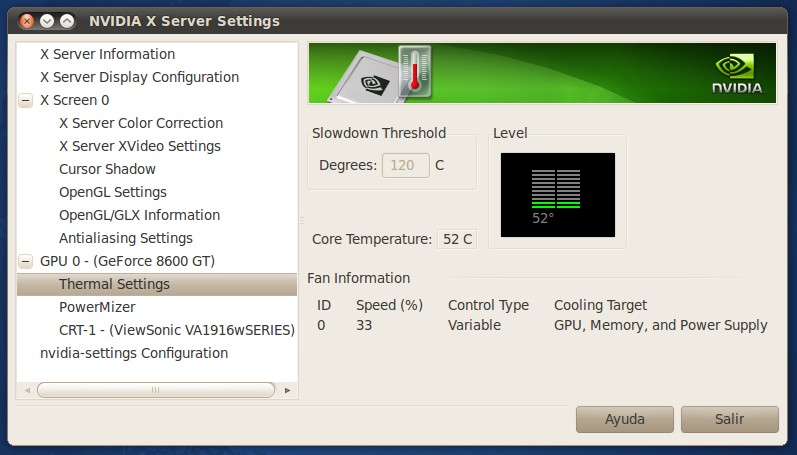Click the Salir quit button
Screen dimensions: 797x455
(729, 419)
